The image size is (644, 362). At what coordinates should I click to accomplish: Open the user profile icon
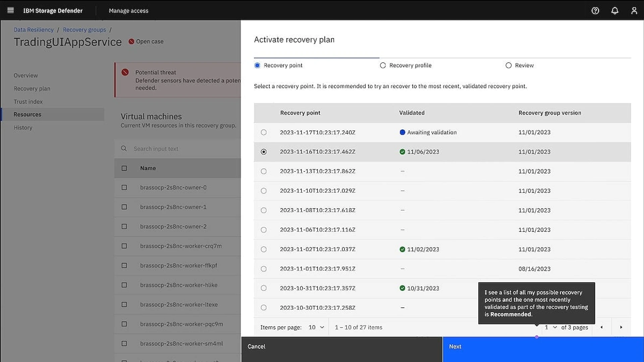tap(634, 10)
